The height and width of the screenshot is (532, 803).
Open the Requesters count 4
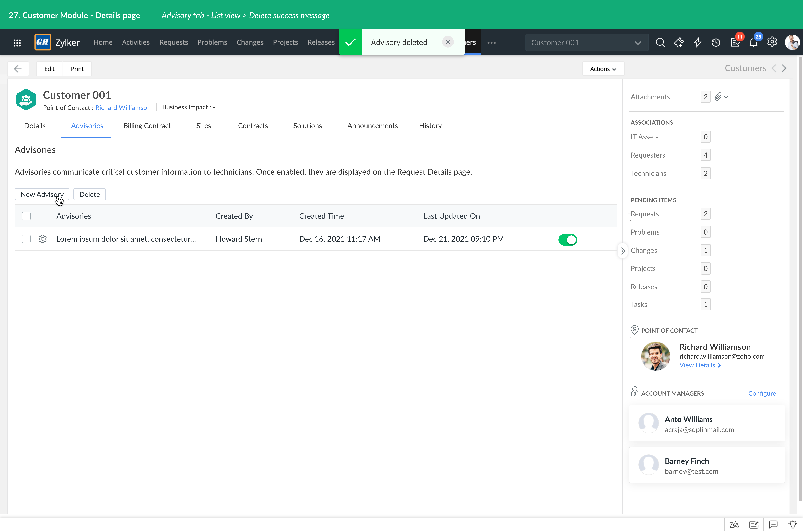[705, 155]
